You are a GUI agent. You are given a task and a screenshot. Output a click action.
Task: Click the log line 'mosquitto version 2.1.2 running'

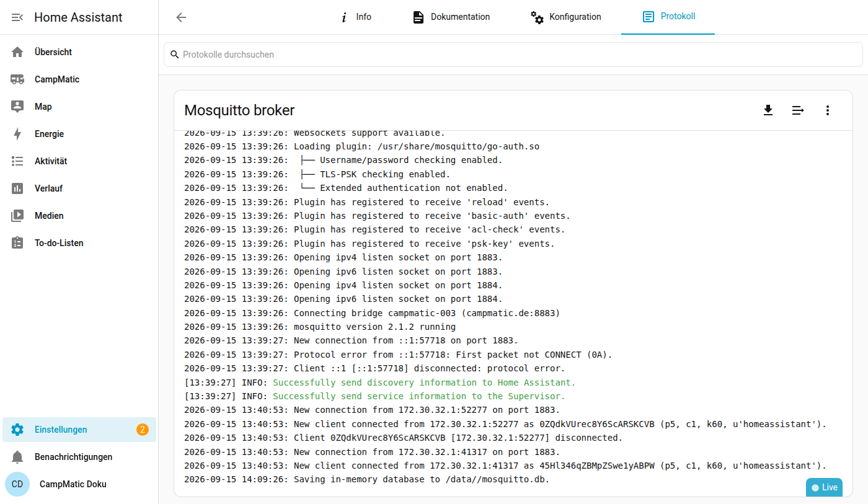click(x=320, y=327)
